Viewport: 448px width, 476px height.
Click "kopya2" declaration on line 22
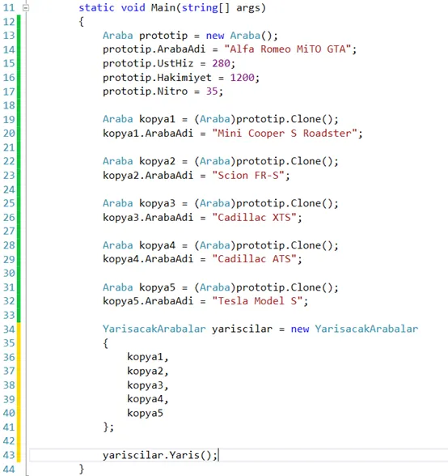157,161
